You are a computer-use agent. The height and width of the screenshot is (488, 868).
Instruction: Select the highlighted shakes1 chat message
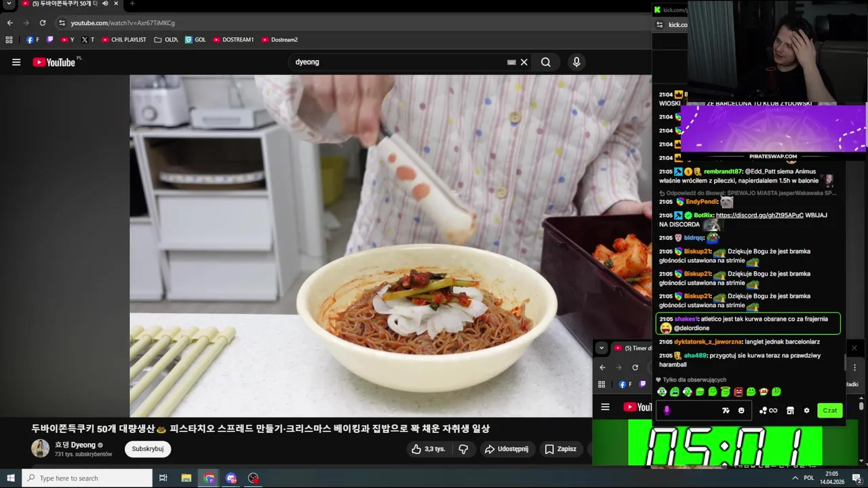(x=748, y=323)
